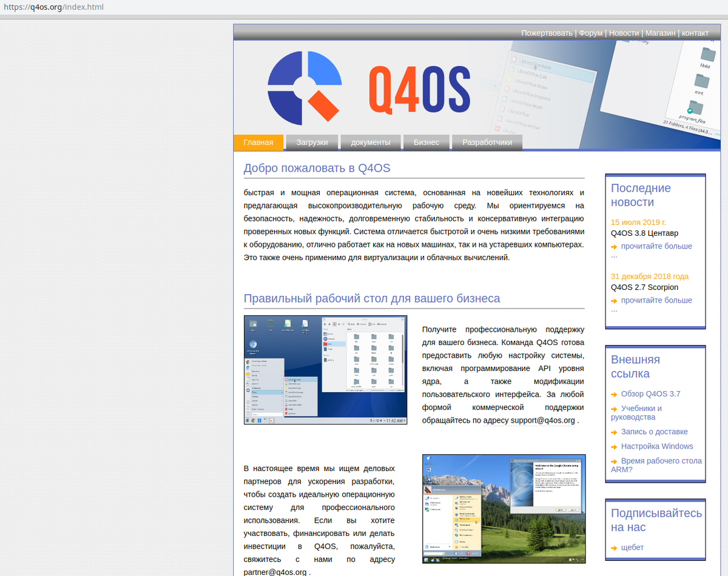This screenshot has width=728, height=576.
Task: Click arrow icon next to Запись о доставке
Action: [x=615, y=432]
